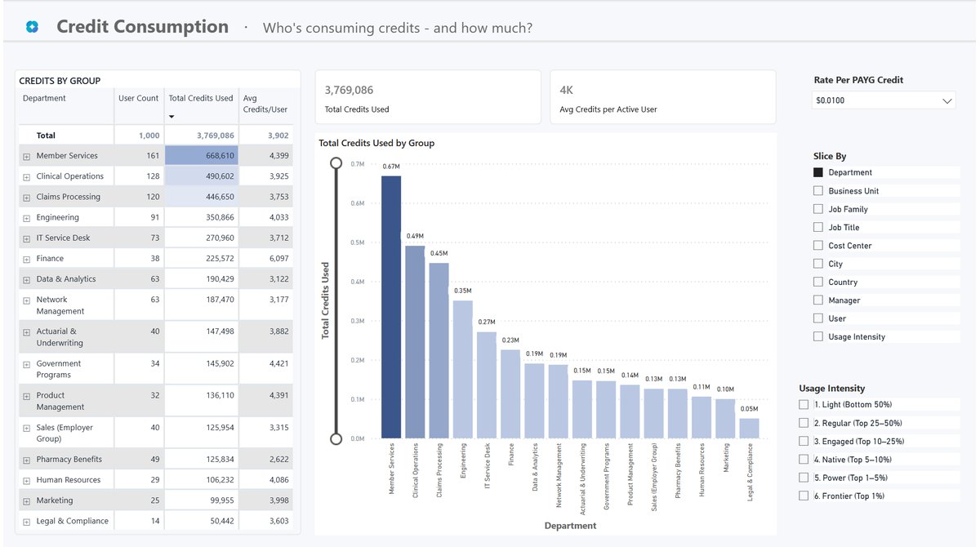The image size is (980, 547).
Task: Click the 446,650 credits cell
Action: [x=201, y=197]
